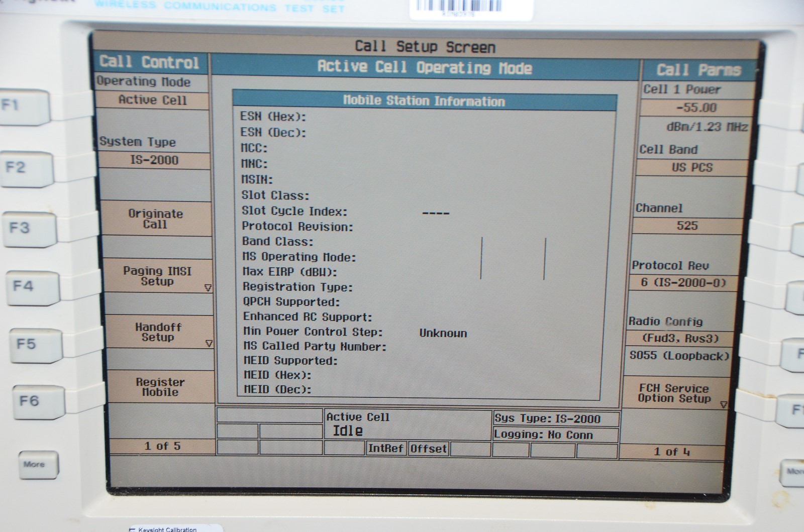Select Protocol Rev 6 (IS-2000-0) field
Image resolution: width=804 pixels, height=532 pixels.
click(683, 282)
